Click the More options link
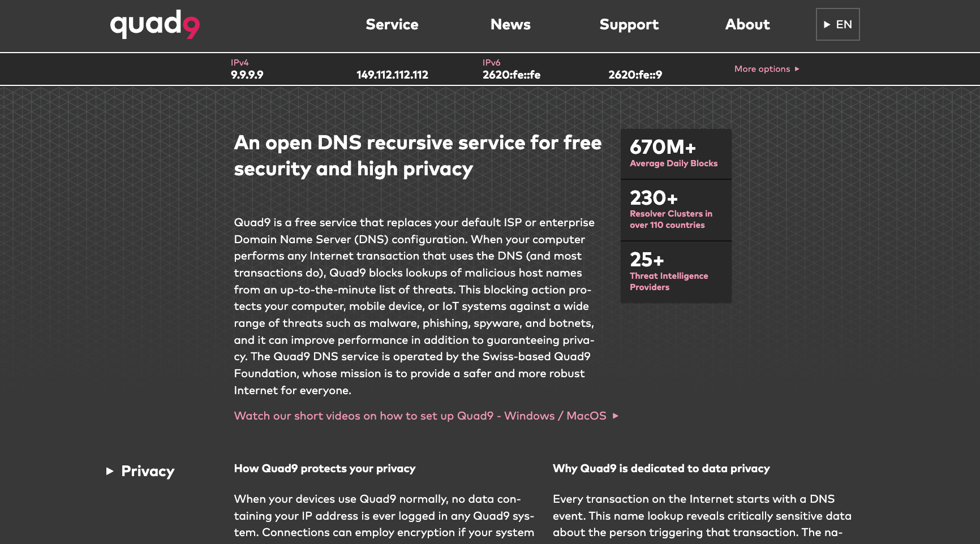This screenshot has height=544, width=980. pyautogui.click(x=762, y=69)
